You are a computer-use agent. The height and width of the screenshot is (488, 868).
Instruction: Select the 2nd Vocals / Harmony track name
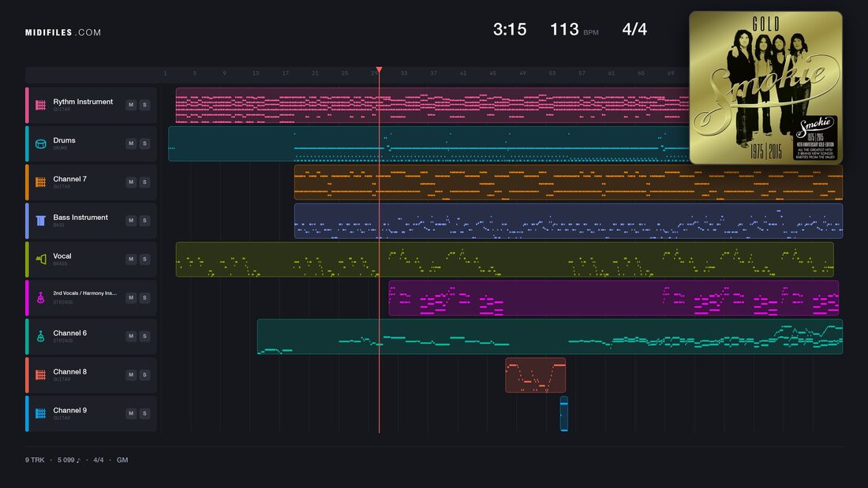point(84,293)
